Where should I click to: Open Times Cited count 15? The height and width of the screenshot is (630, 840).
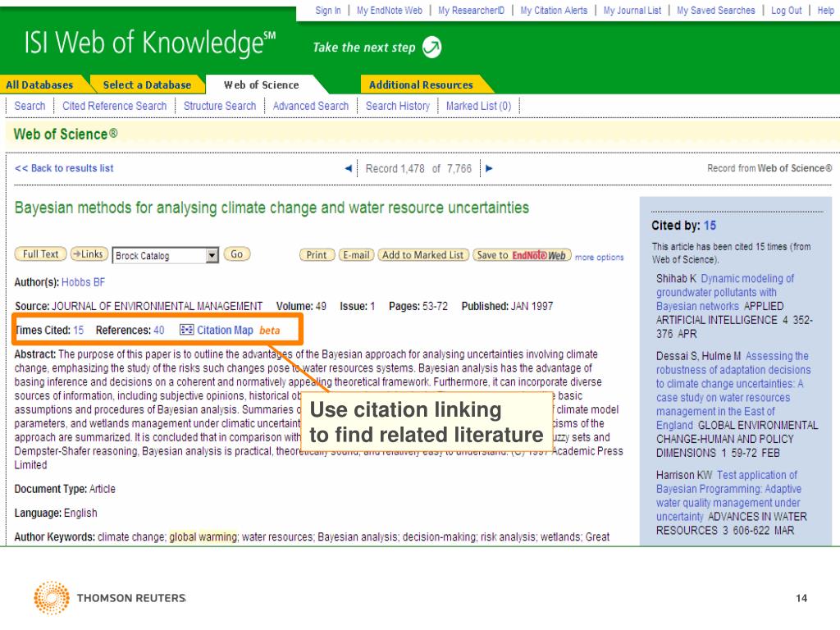pos(78,330)
